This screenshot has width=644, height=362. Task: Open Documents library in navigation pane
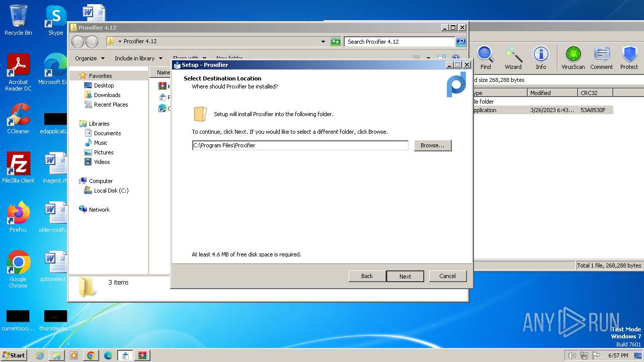[107, 133]
